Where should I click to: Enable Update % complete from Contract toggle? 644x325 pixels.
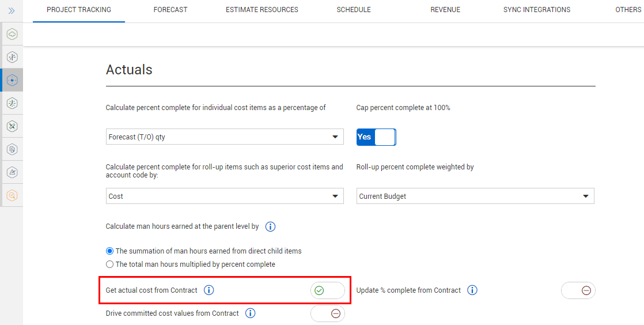(578, 290)
